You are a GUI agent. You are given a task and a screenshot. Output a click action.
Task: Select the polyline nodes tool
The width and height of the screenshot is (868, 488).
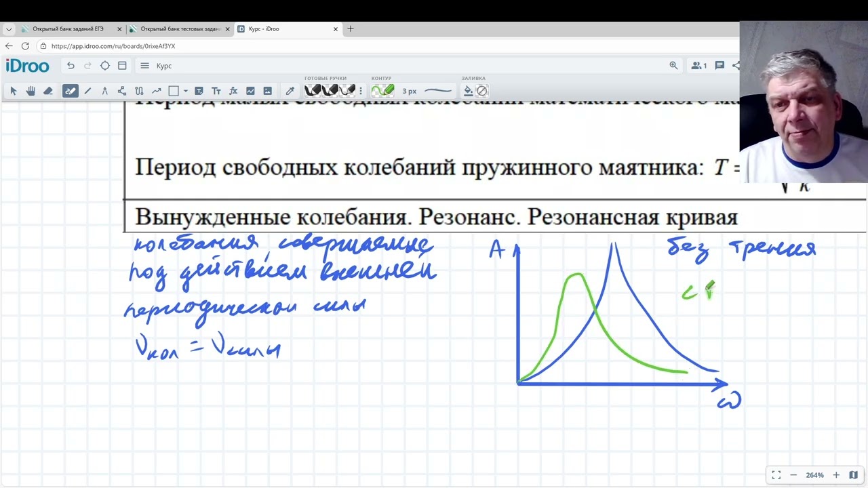(122, 91)
